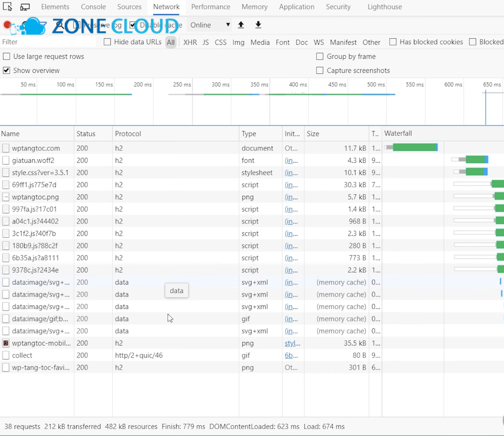The height and width of the screenshot is (436, 504).
Task: Open 6b... initiator link for collect
Action: [291, 355]
